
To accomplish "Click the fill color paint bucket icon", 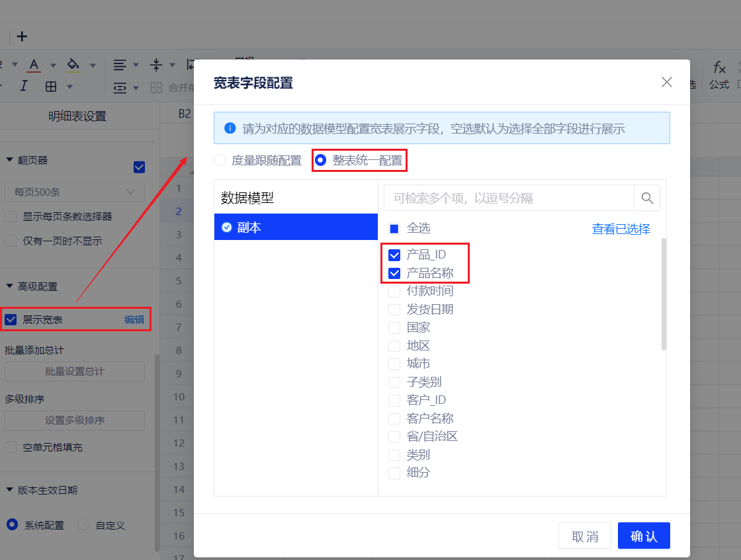I will (73, 65).
